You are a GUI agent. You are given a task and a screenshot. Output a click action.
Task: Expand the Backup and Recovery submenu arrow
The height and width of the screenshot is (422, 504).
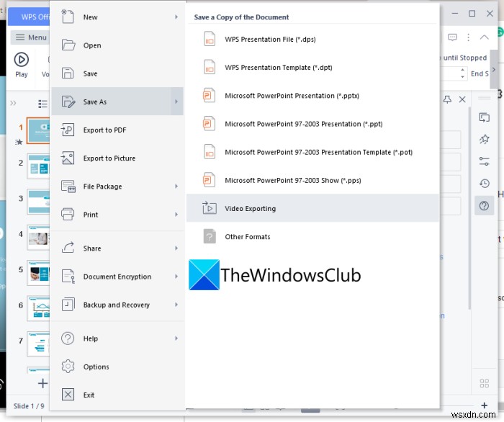[x=176, y=305]
